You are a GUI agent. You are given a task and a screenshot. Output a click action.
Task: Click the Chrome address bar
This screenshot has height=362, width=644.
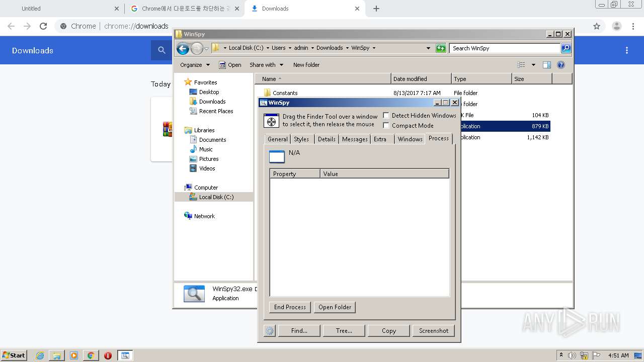click(322, 26)
